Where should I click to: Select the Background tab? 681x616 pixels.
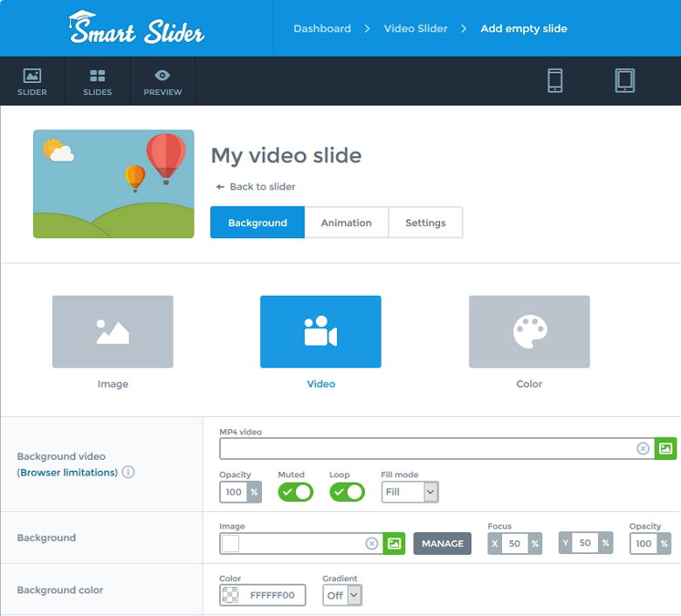[258, 222]
